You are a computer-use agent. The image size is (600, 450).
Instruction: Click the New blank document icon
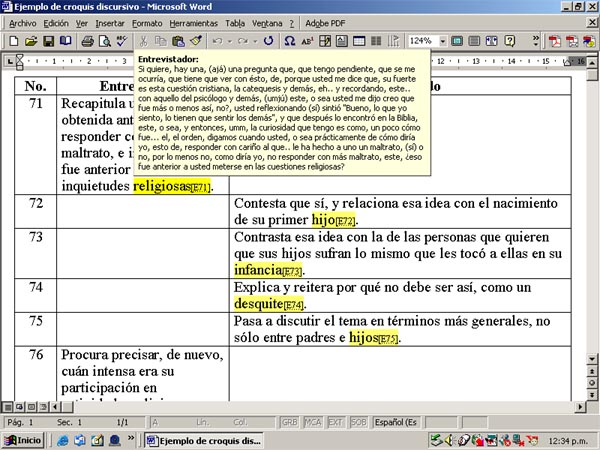pos(13,41)
